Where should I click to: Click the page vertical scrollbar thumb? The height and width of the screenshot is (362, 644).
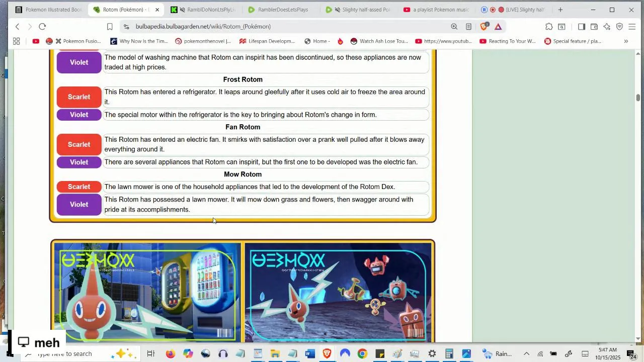[638, 98]
